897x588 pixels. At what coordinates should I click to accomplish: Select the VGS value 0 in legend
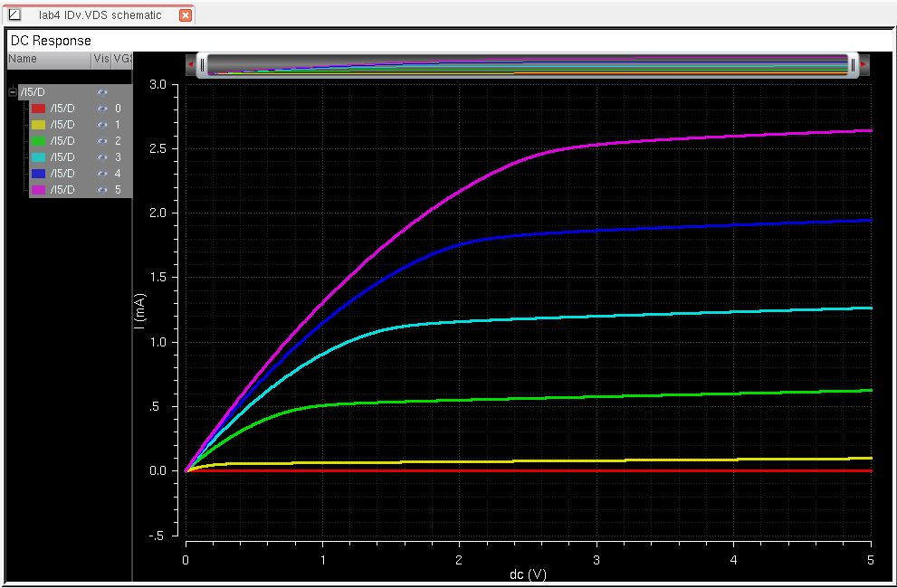click(x=118, y=109)
